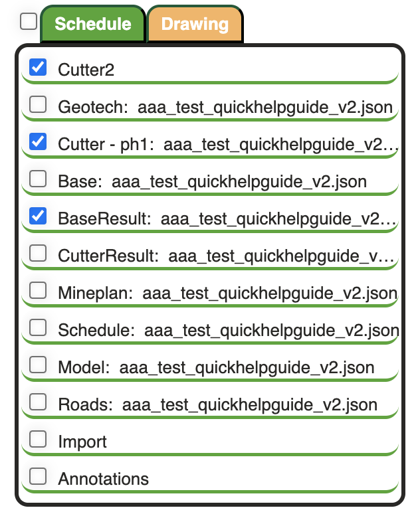Toggle the Annotations checkbox
Image resolution: width=420 pixels, height=518 pixels.
39,476
